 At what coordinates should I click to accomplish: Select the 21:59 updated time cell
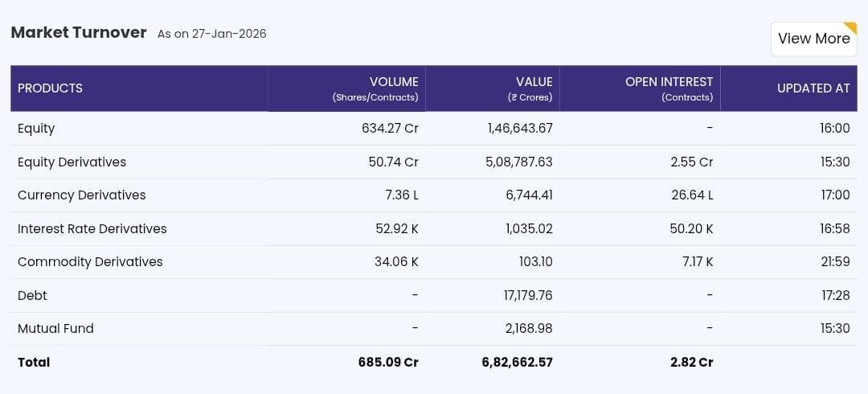[835, 262]
